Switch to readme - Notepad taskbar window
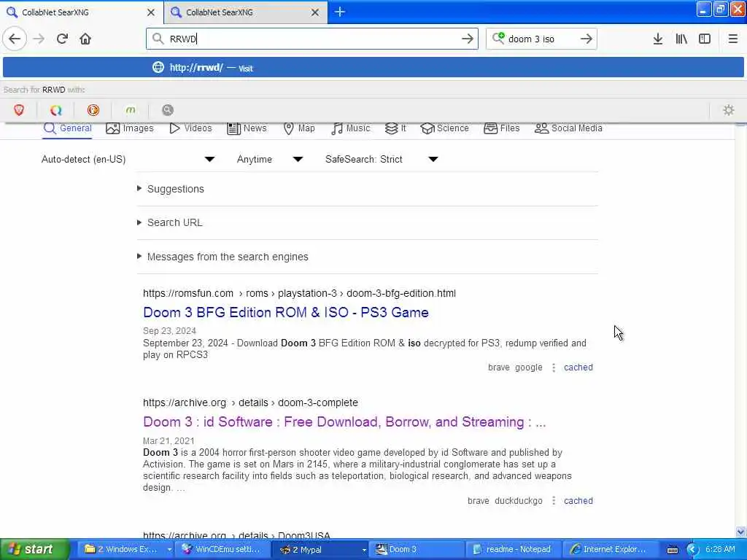The width and height of the screenshot is (747, 560). pos(514,550)
